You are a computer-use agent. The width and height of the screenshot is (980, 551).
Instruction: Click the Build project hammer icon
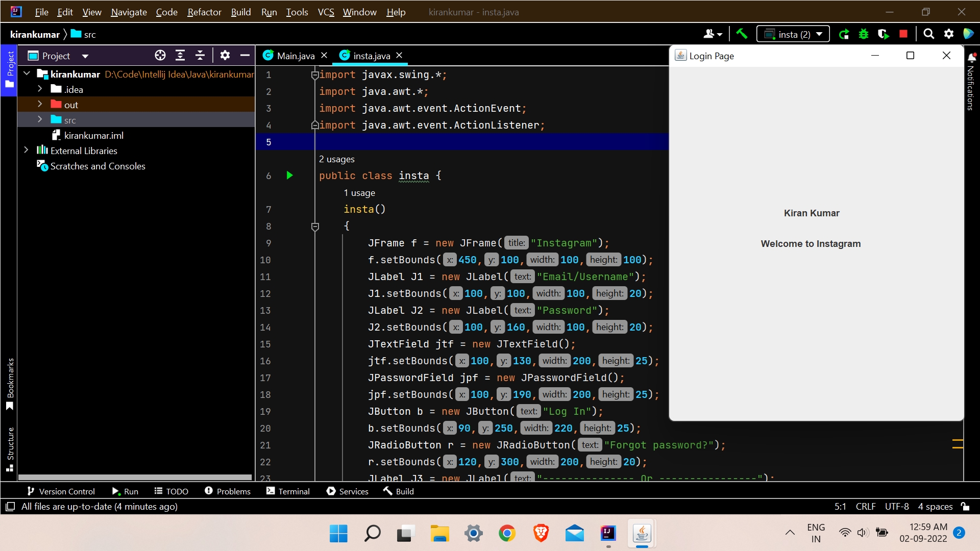(x=742, y=34)
